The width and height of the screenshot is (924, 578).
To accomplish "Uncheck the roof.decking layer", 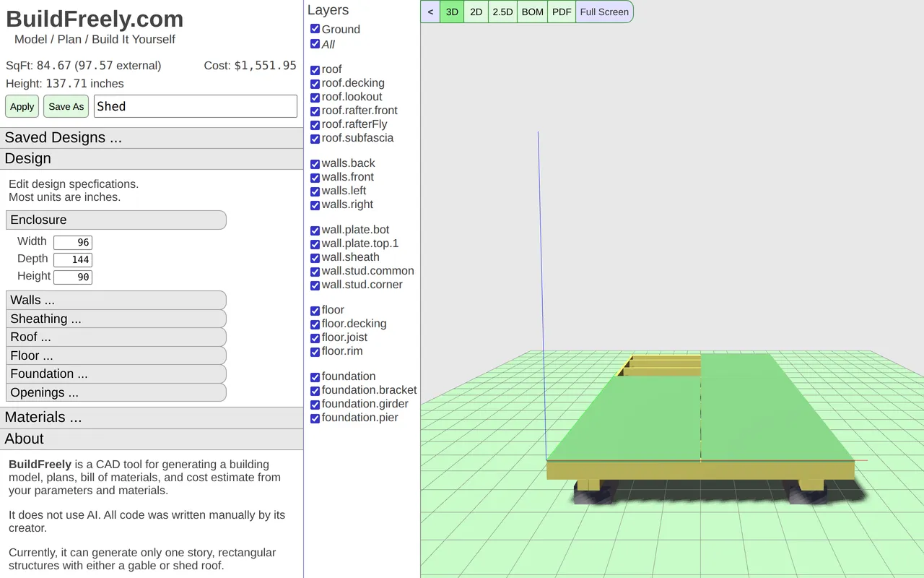I will (315, 84).
